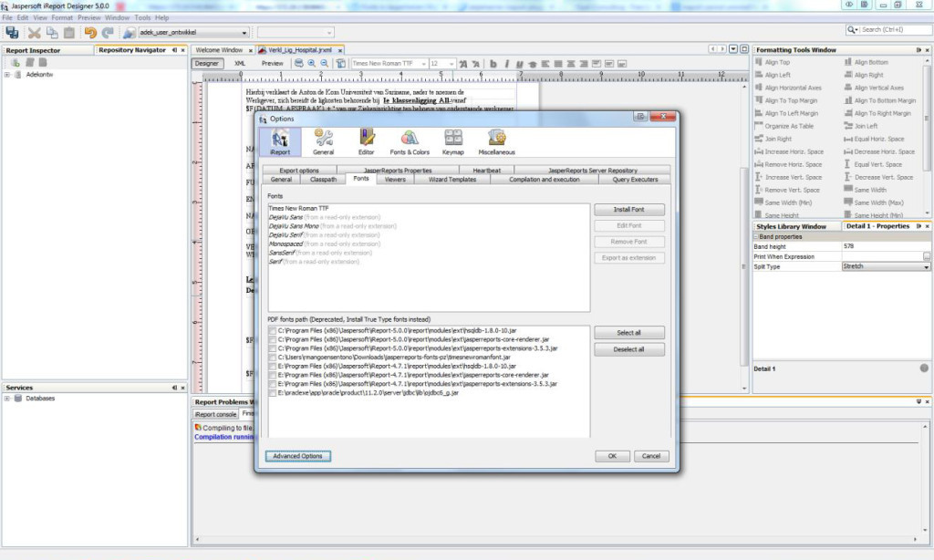
Task: Open the editor document list dropdown arrow
Action: coord(733,49)
